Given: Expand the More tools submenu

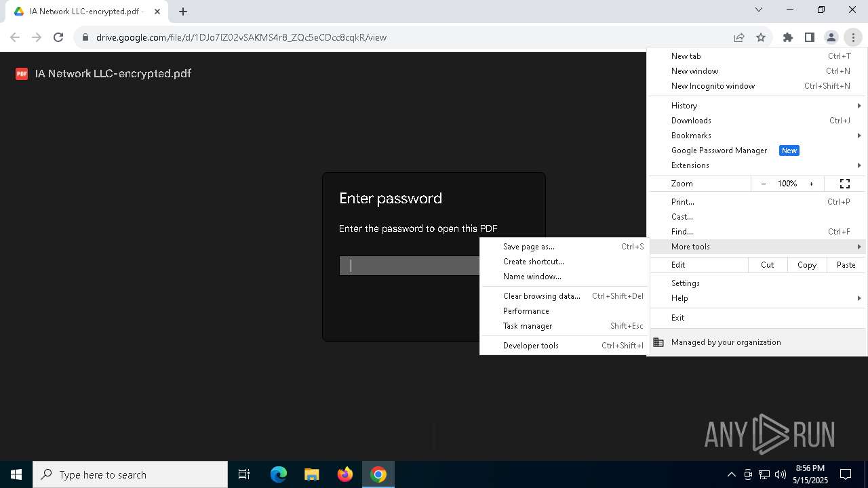Looking at the screenshot, I should tap(757, 247).
